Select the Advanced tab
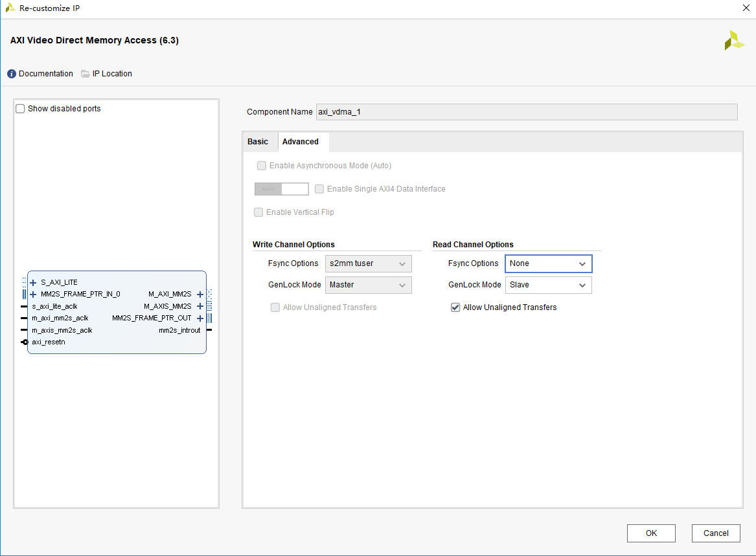Image resolution: width=756 pixels, height=556 pixels. tap(301, 142)
